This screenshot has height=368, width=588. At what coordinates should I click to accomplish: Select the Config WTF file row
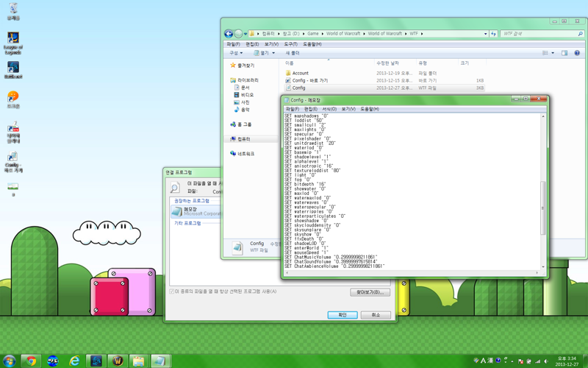(x=384, y=88)
